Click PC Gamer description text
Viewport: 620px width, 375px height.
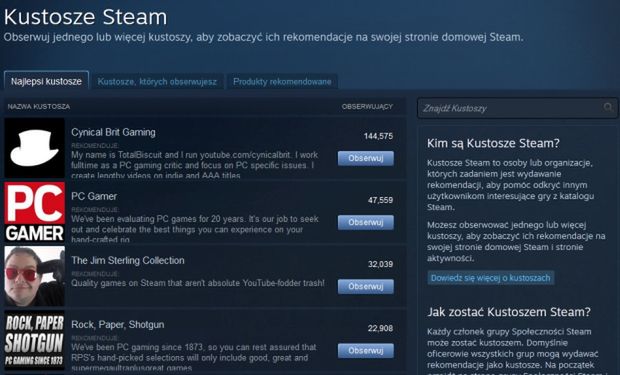click(x=195, y=229)
